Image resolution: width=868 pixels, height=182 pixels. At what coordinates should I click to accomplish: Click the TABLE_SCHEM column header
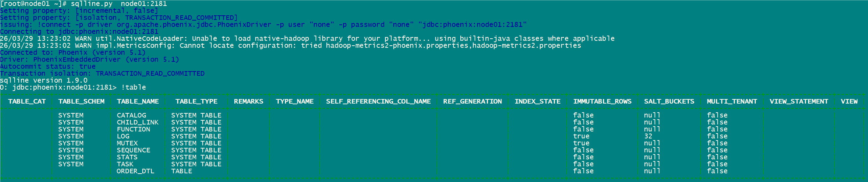click(x=81, y=101)
